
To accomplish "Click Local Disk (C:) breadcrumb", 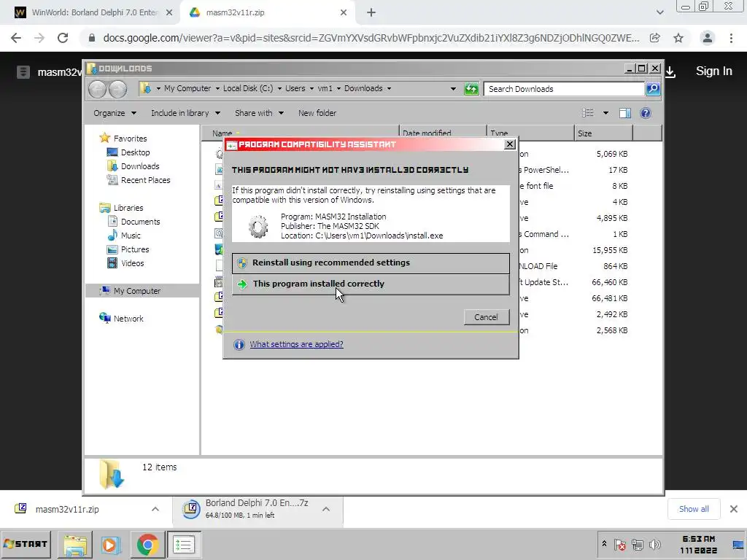I will (248, 88).
